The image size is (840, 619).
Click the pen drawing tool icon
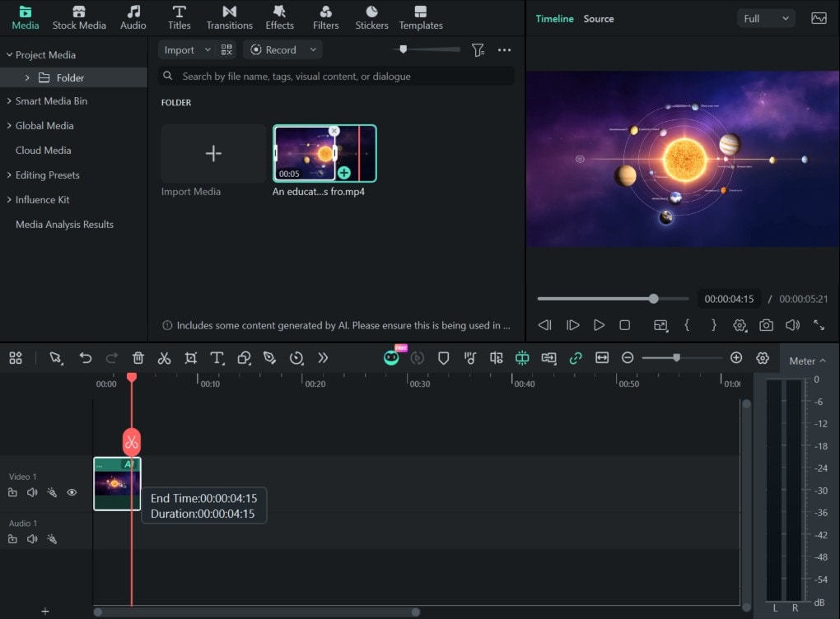[x=269, y=358]
